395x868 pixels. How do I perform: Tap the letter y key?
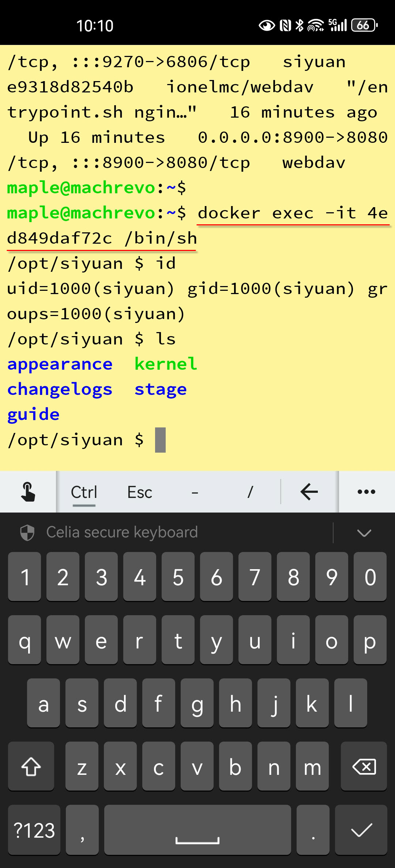click(x=217, y=640)
